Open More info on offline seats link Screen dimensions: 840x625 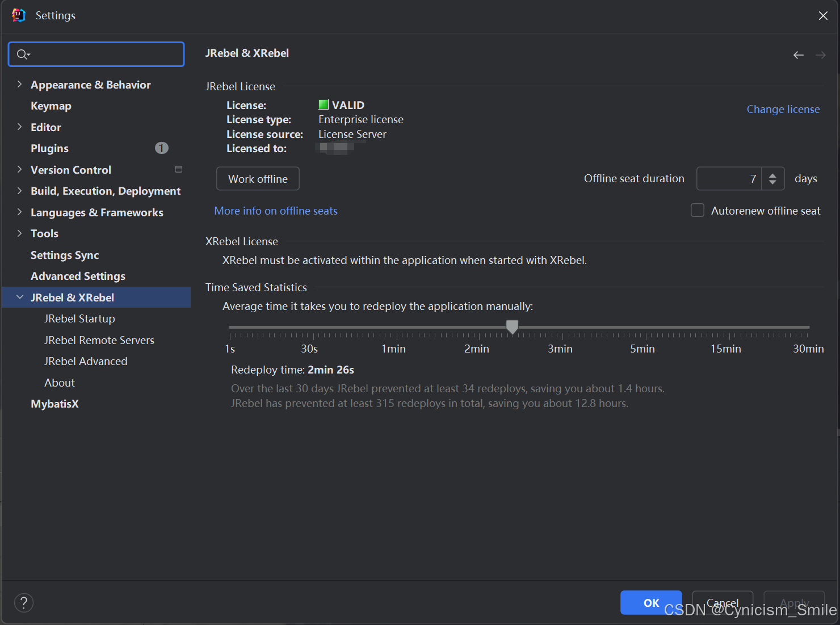point(276,211)
